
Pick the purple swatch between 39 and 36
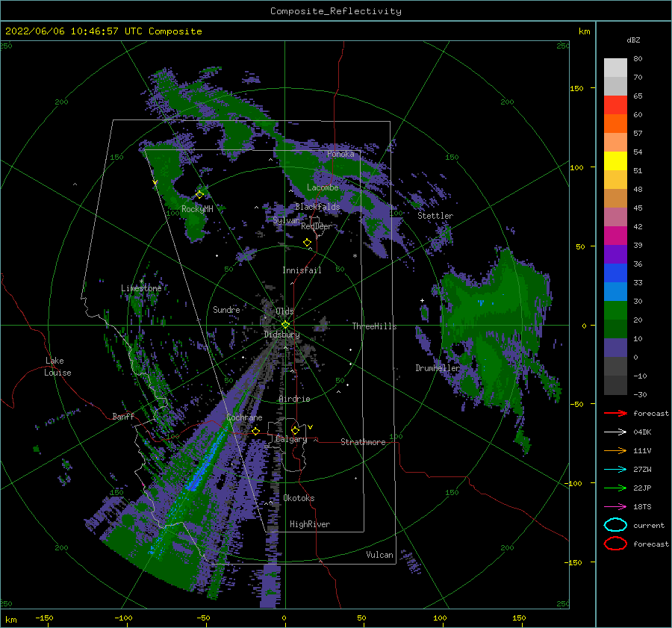(615, 255)
